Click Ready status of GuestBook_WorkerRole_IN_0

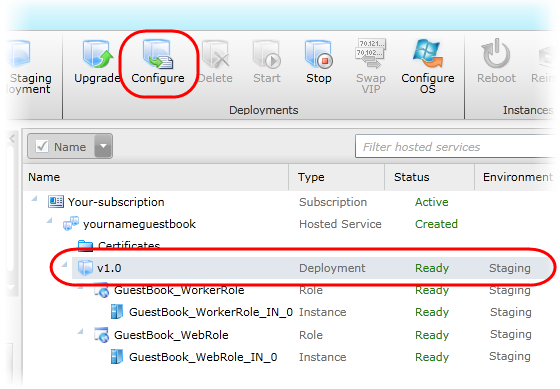432,312
